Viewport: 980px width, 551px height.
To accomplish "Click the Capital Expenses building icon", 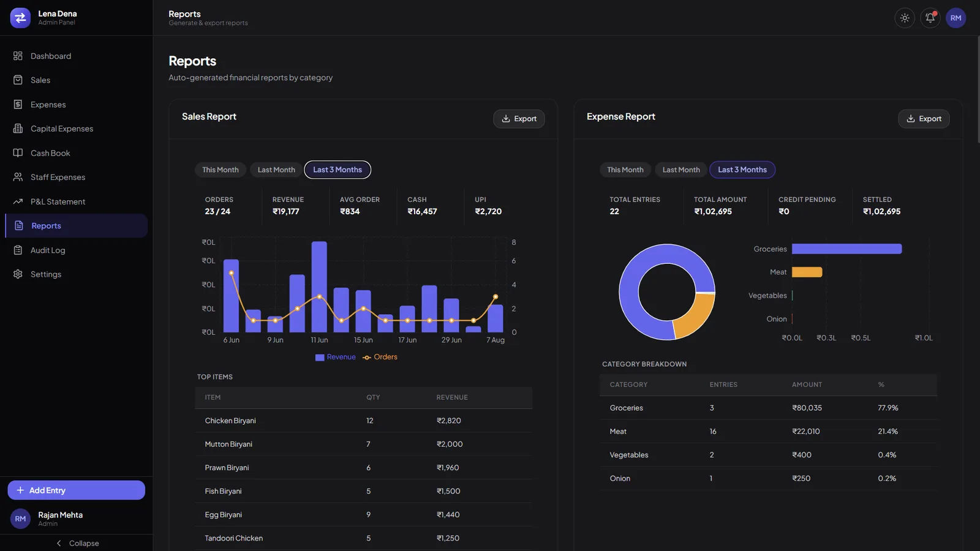I will tap(18, 129).
